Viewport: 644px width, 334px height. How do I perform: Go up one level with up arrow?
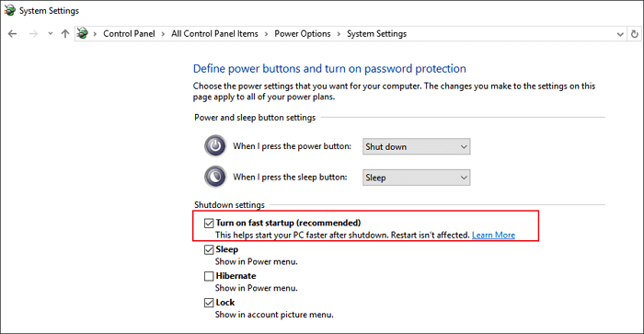click(65, 34)
